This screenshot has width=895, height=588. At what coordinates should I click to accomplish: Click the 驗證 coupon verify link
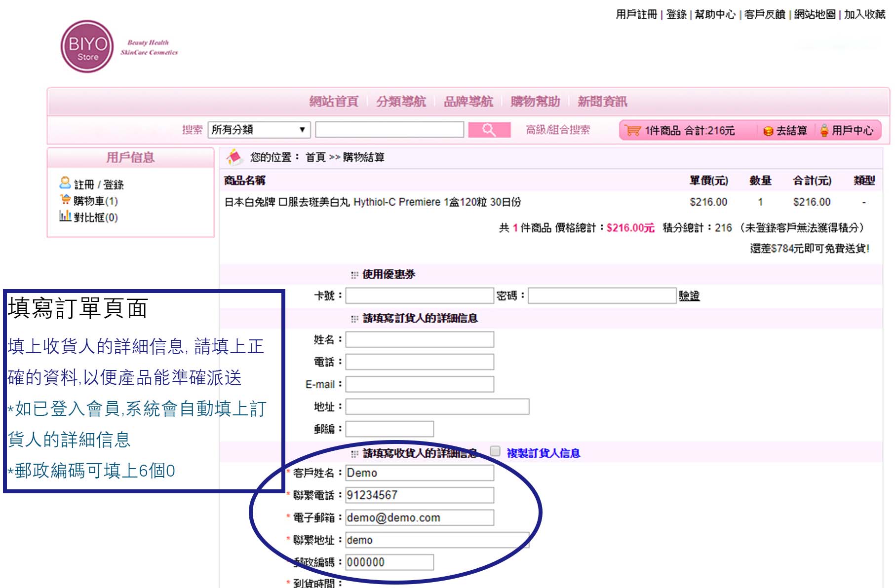(689, 296)
